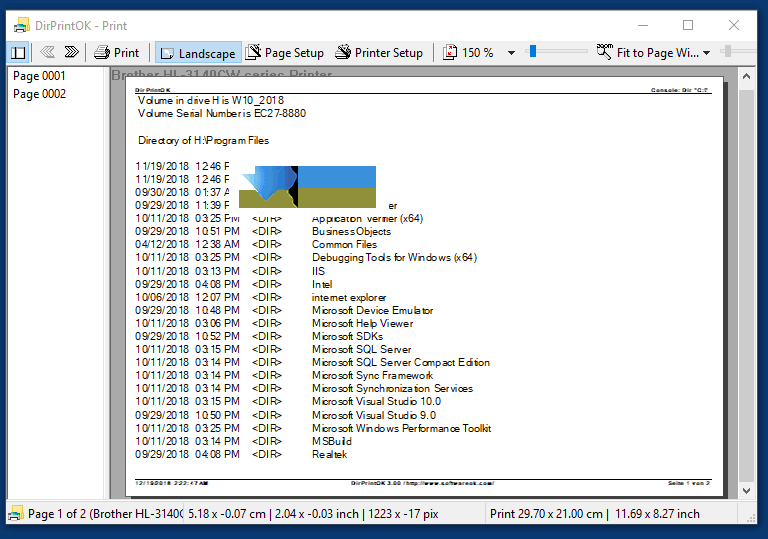Close the DirPrintOK Print window
768x539 pixels.
point(734,25)
